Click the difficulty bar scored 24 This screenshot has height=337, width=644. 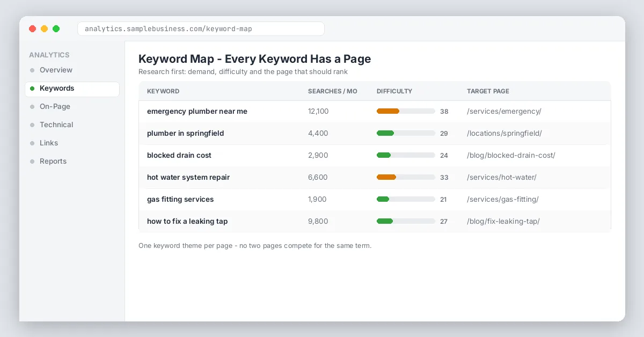point(406,155)
